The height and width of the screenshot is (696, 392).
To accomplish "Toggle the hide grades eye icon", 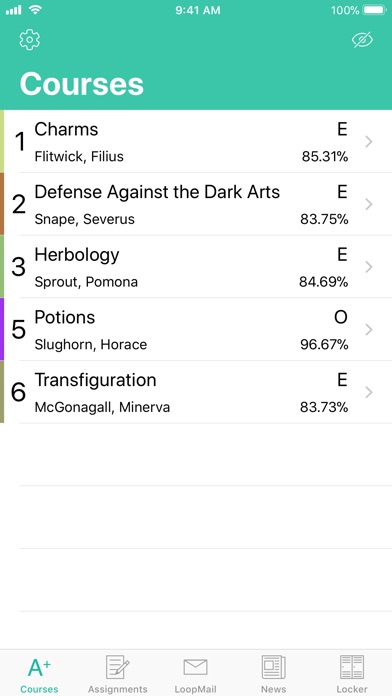I will point(362,40).
